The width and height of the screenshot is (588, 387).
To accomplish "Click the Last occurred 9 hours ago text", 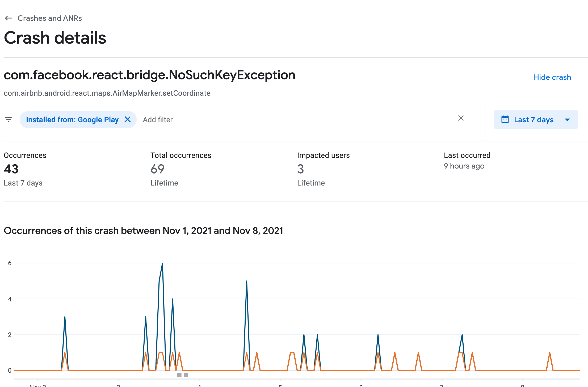I will [x=464, y=166].
